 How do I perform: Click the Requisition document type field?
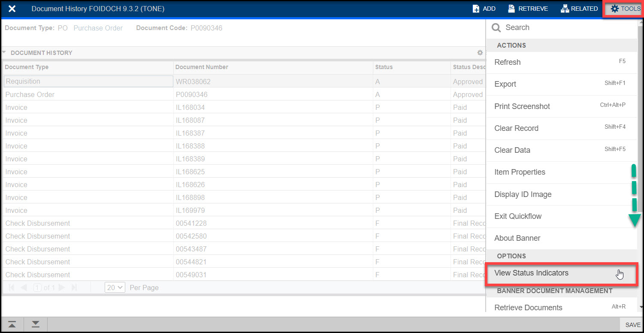pos(88,82)
